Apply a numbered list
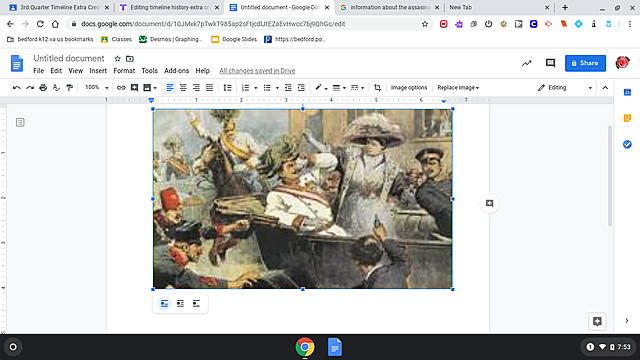Viewport: 640px width, 360px height. click(x=245, y=88)
